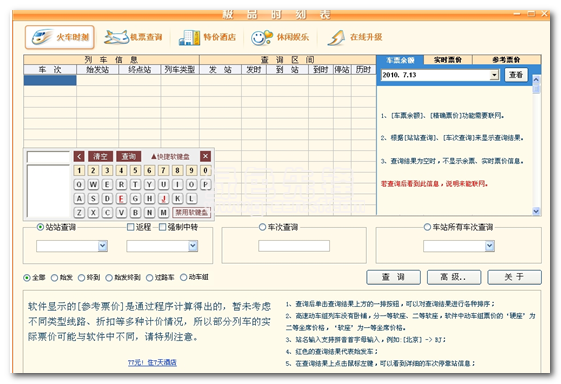This screenshot has height=384, width=561.
Task: Open the 火车时刻 train schedule section
Action: [60, 37]
